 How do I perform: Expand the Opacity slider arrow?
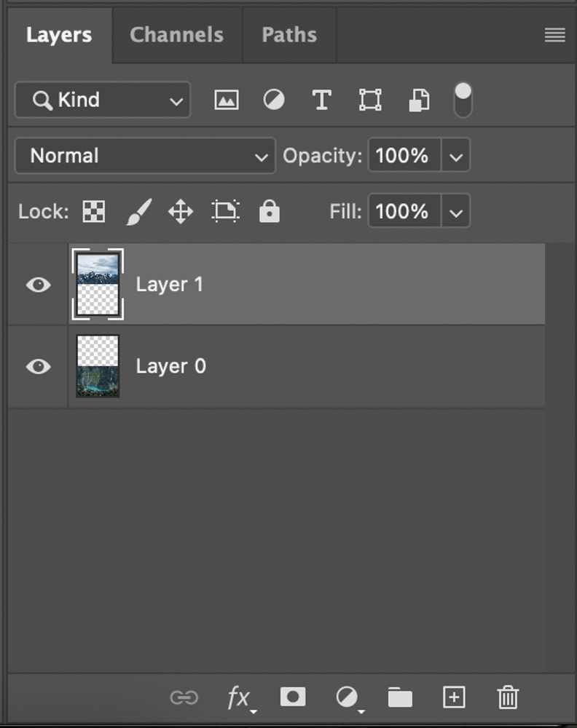click(x=456, y=156)
